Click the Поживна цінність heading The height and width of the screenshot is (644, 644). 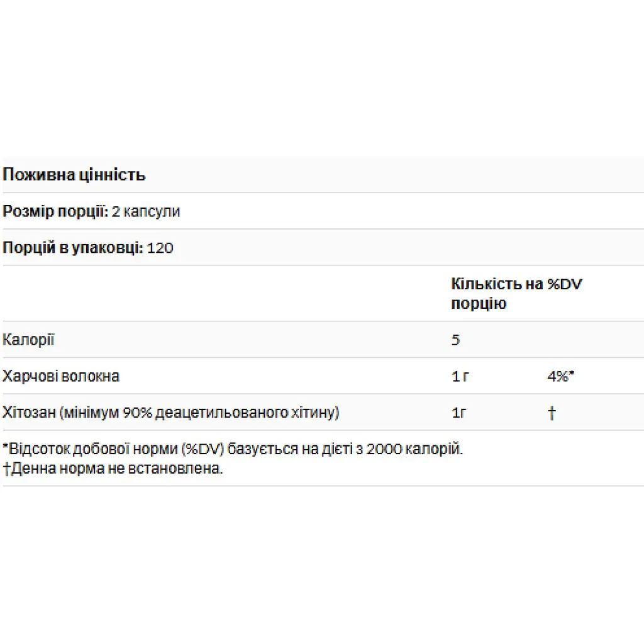(74, 175)
